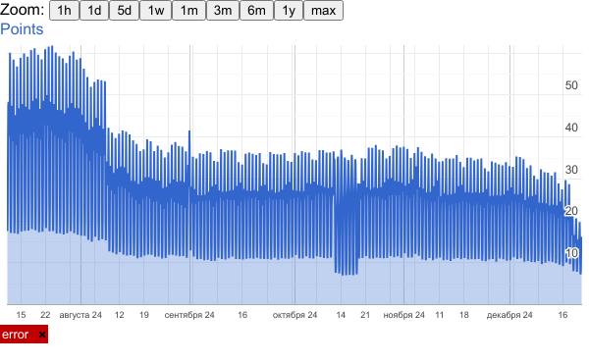Screen dimensions: 589x364
Task: Click the Points series label
Action: [x=22, y=29]
